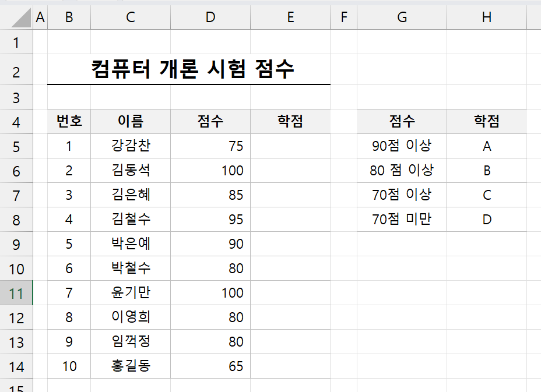Click grade C cell in column H
The width and height of the screenshot is (541, 392).
487,195
